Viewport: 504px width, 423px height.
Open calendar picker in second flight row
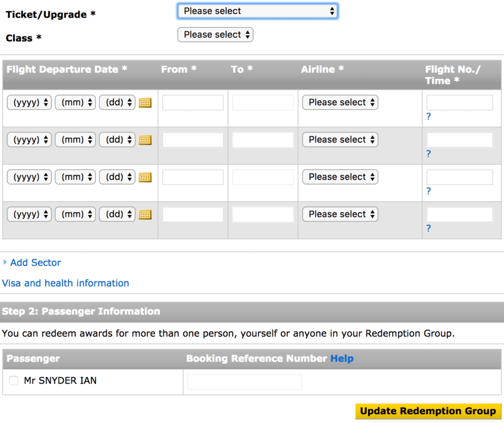(x=145, y=140)
